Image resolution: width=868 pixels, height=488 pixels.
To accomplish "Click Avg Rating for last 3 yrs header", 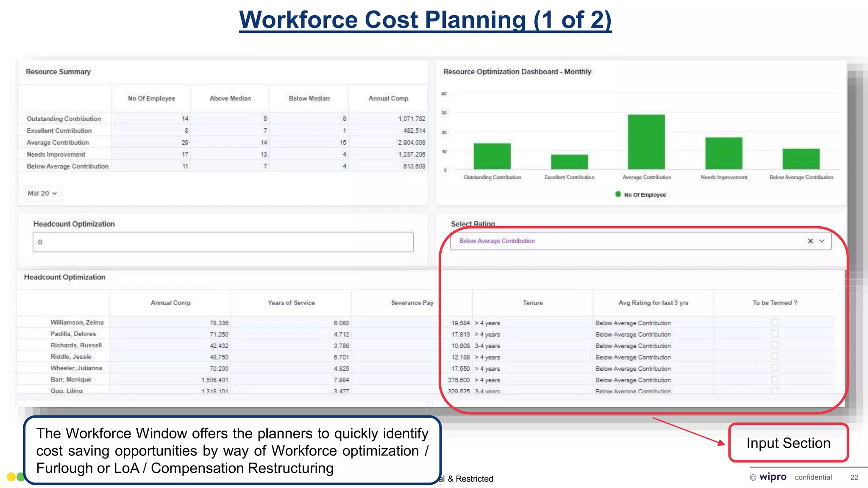I will pos(653,303).
